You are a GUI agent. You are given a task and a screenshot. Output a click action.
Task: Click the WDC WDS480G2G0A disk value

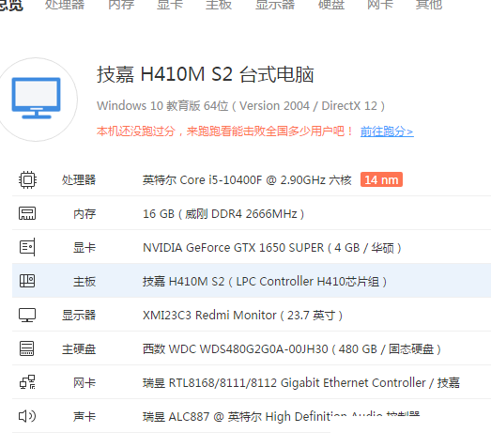(292, 349)
